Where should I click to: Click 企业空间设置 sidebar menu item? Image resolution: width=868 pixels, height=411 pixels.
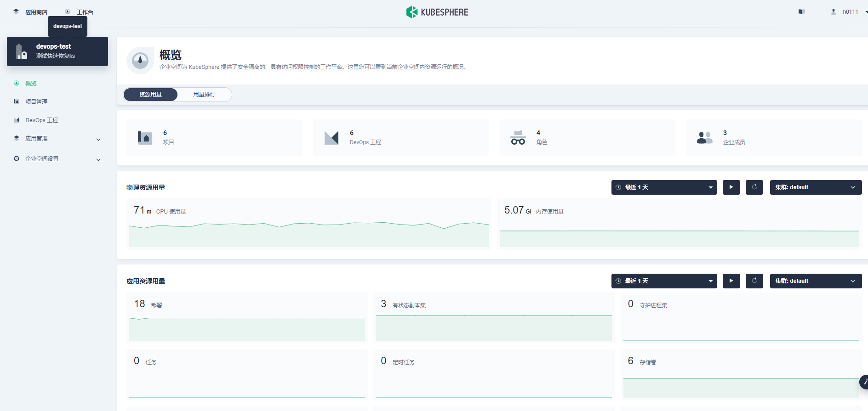pos(42,158)
